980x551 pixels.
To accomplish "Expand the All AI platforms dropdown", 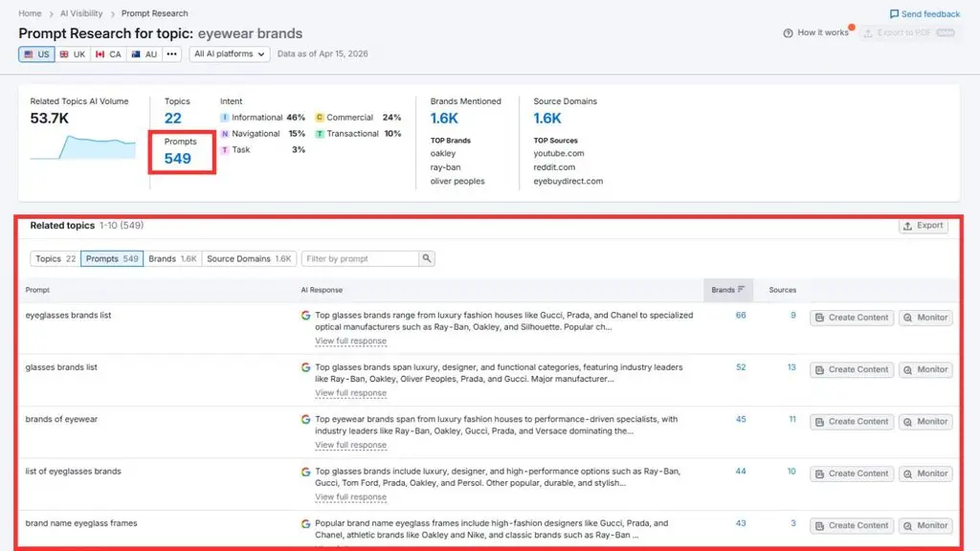I will click(230, 55).
